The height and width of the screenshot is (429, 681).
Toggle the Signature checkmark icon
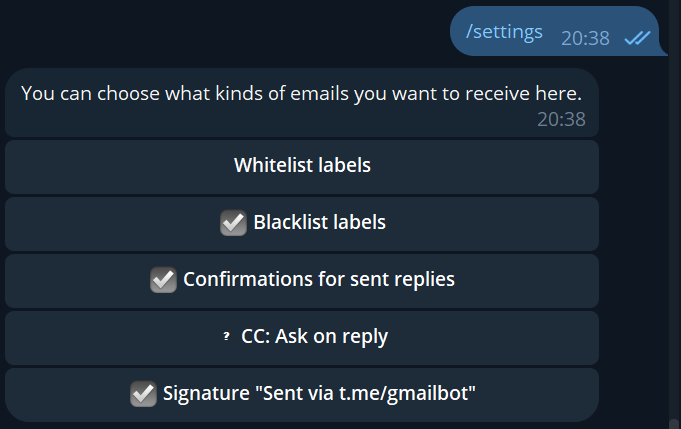[143, 394]
